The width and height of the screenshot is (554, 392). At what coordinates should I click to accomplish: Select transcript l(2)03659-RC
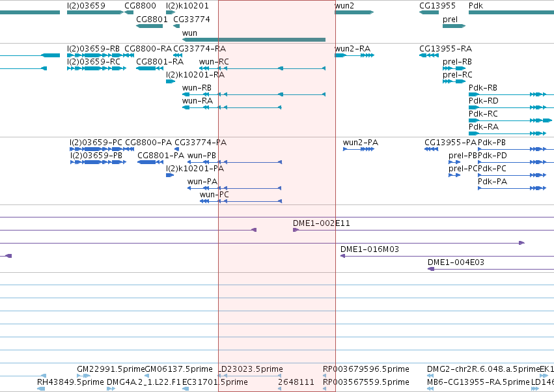click(x=93, y=62)
